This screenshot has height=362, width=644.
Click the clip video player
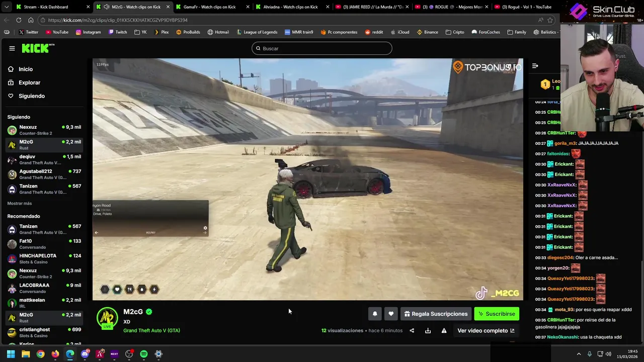coord(308,179)
